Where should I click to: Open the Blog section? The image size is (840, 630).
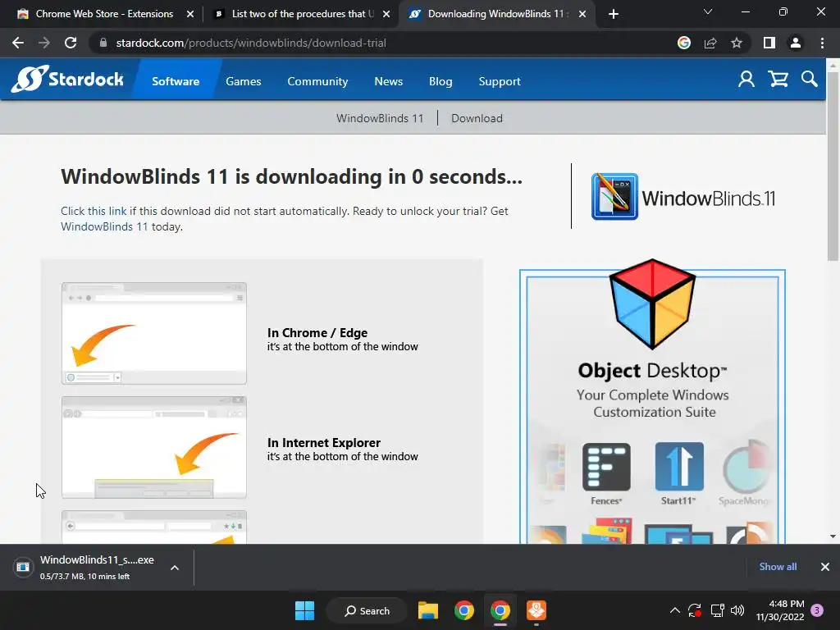441,81
